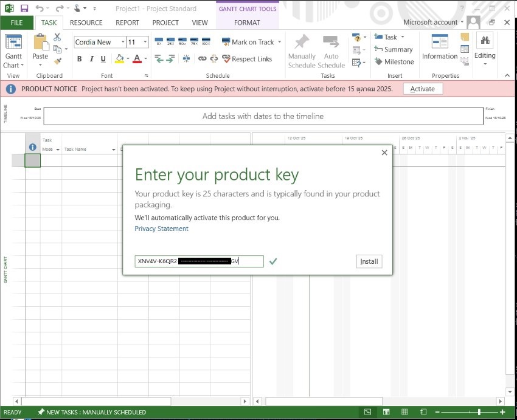
Task: Outdent the selected task
Action: click(x=159, y=59)
